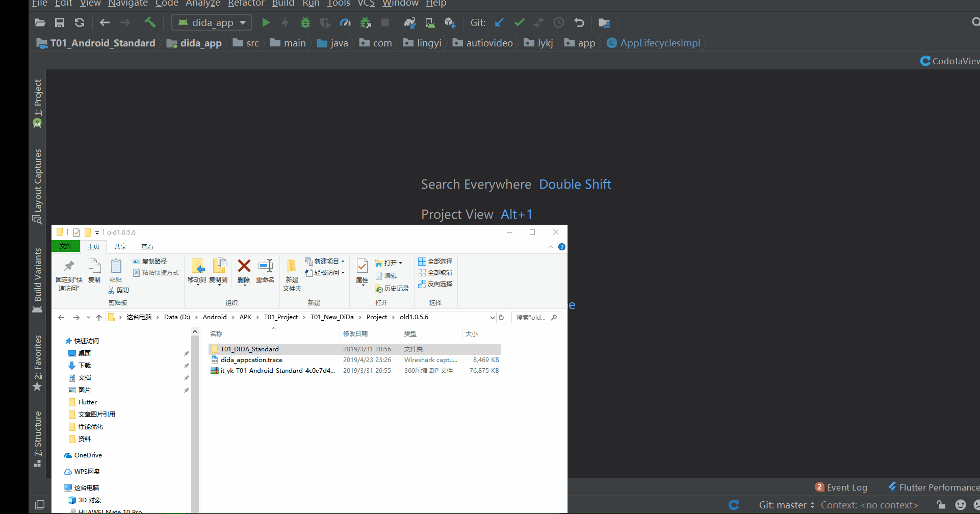Click the Git: master branch widget
Image resolution: width=980 pixels, height=514 pixels.
[x=786, y=505]
